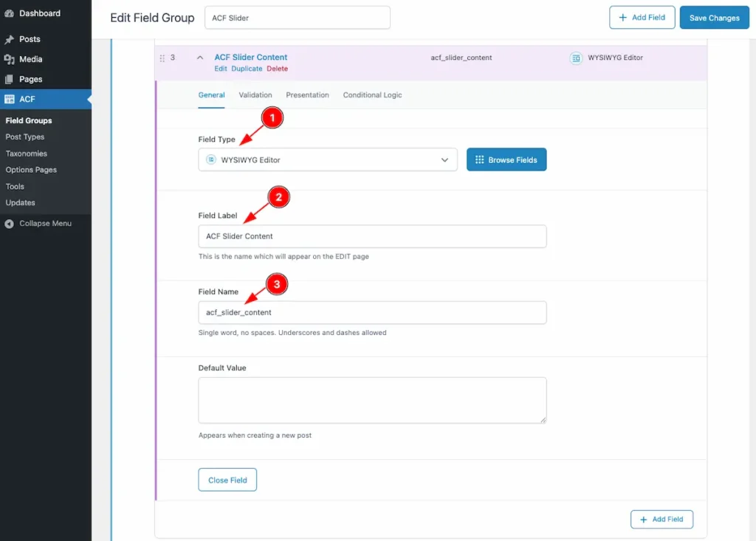Image resolution: width=756 pixels, height=541 pixels.
Task: Collapse the ACF Slider Content field chevron
Action: pos(199,58)
